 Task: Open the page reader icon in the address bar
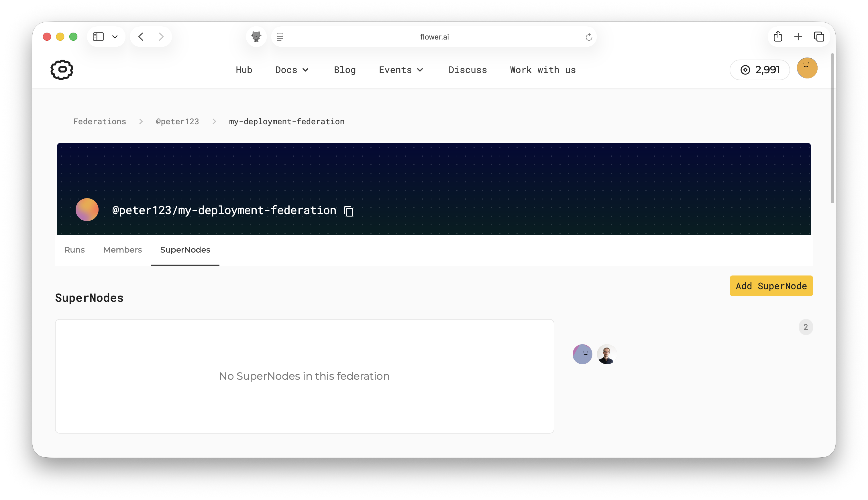[280, 36]
